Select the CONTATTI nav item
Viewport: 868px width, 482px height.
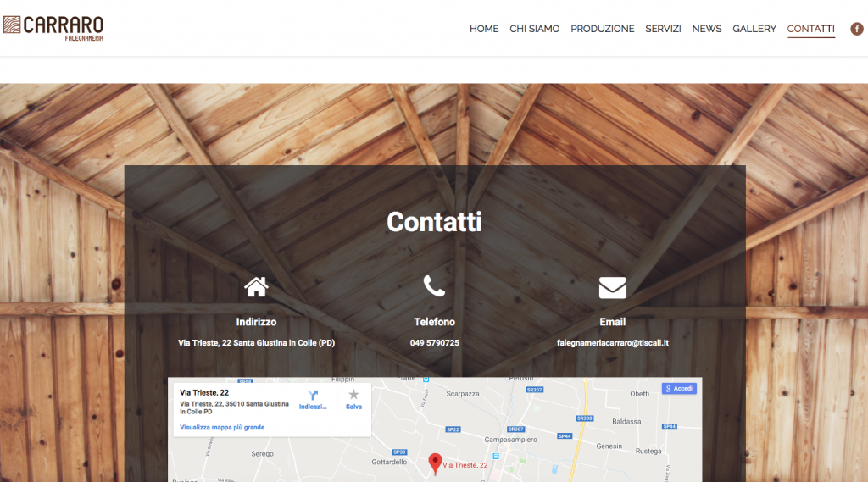(x=810, y=29)
